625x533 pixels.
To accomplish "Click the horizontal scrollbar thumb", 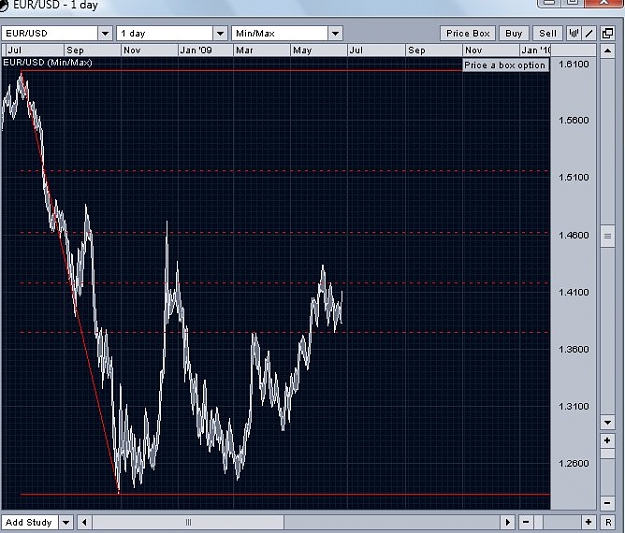I will pos(188,522).
